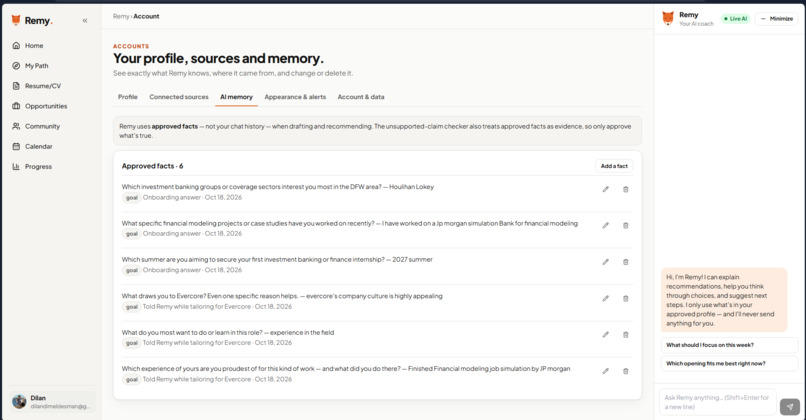Image resolution: width=806 pixels, height=420 pixels.
Task: Click the send message arrow button
Action: (x=790, y=407)
